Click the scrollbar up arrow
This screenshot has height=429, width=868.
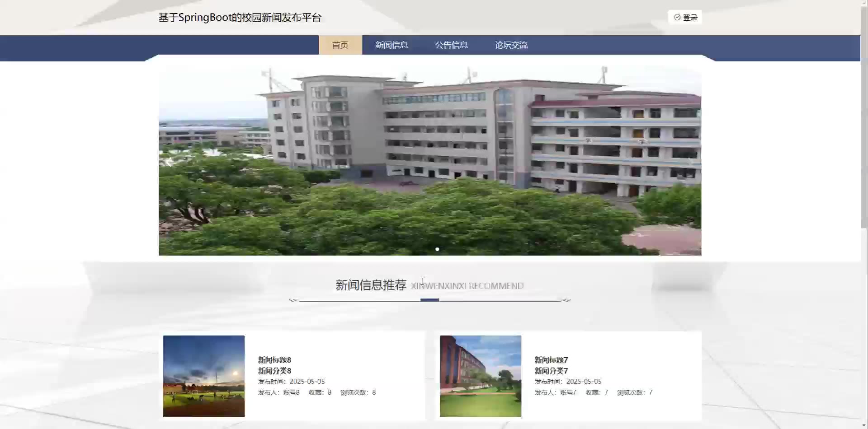click(864, 3)
